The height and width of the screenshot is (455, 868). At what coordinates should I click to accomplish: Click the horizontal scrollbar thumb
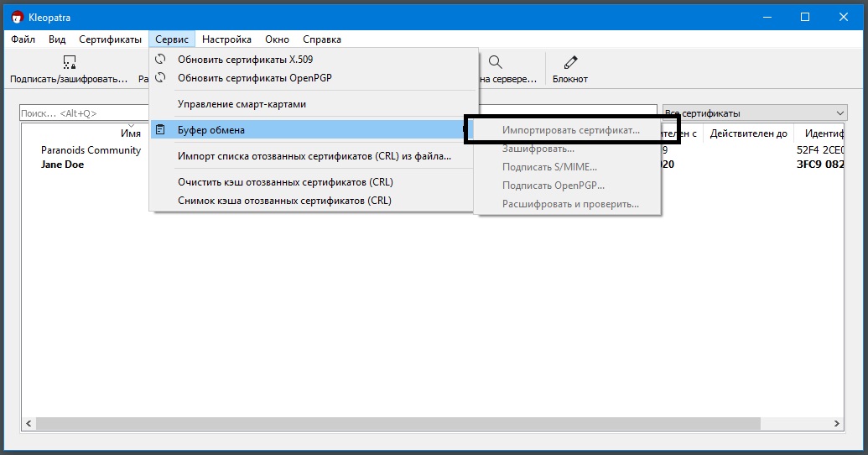coord(398,423)
